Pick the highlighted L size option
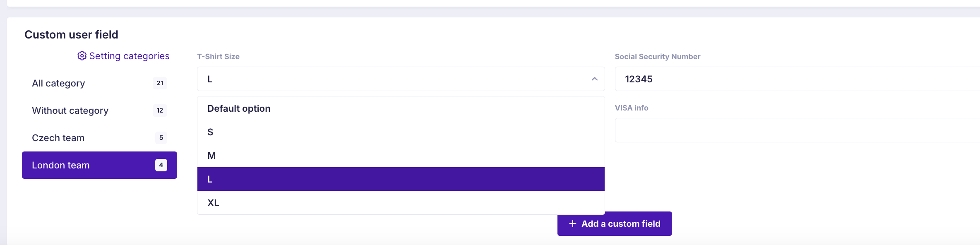Viewport: 980px width, 245px height. (401, 179)
